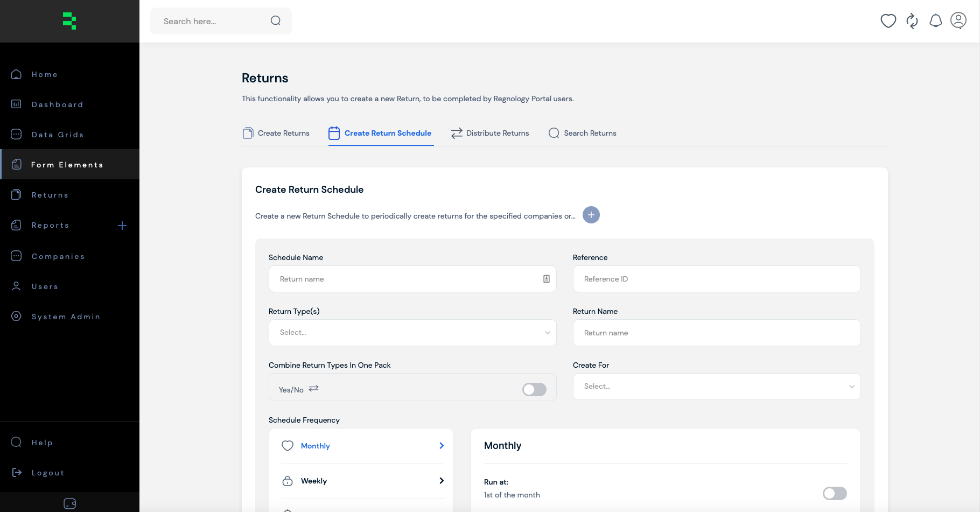Click the green logo in sidebar
This screenshot has width=980, height=512.
tap(69, 21)
